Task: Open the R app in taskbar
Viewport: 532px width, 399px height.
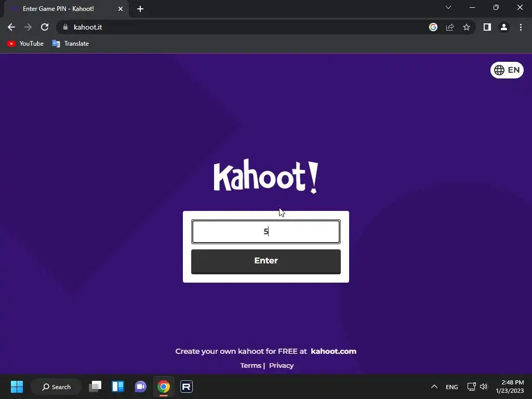Action: point(187,387)
